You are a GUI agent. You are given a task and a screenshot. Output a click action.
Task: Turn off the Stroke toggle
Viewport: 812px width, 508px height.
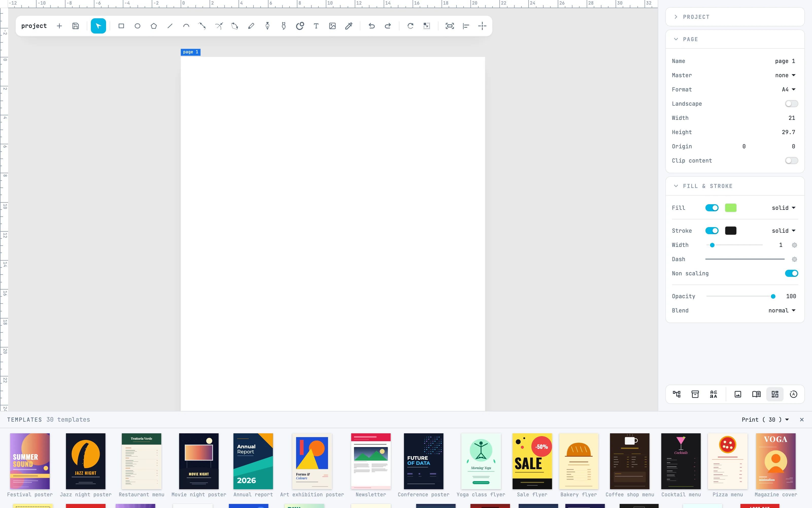[x=712, y=231]
